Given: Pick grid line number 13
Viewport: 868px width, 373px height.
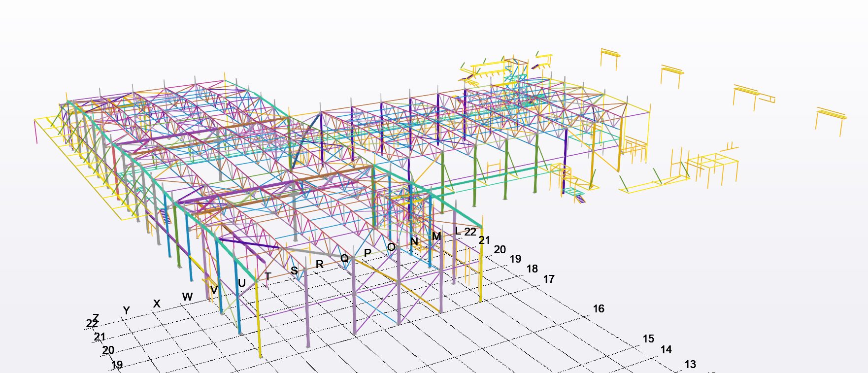Looking at the screenshot, I should point(690,364).
